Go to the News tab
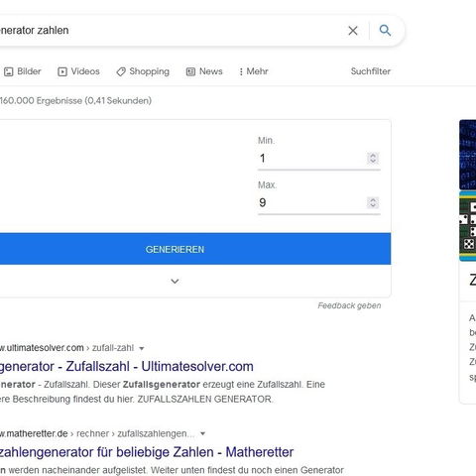476x476 pixels. pyautogui.click(x=204, y=71)
